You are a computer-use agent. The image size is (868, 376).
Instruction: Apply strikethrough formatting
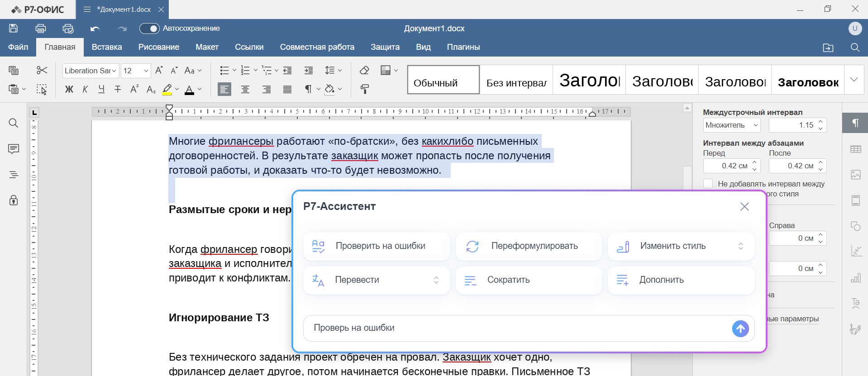coord(118,89)
